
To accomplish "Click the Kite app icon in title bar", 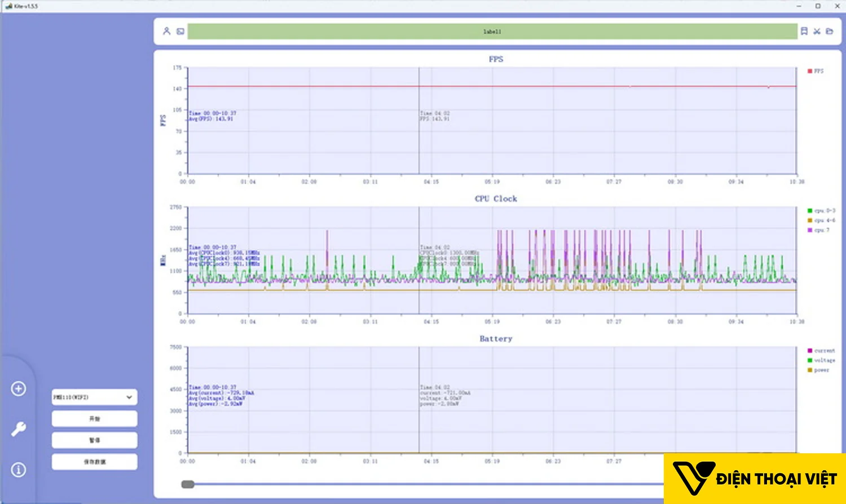I will click(x=8, y=6).
